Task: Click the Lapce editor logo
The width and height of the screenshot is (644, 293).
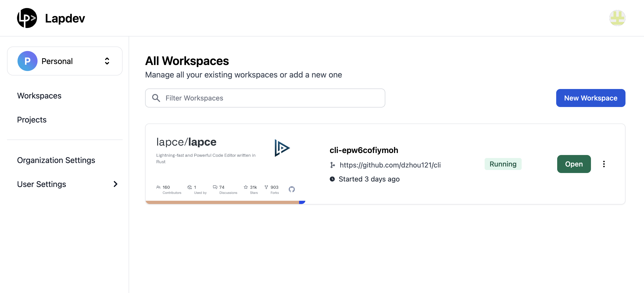Action: tap(282, 148)
